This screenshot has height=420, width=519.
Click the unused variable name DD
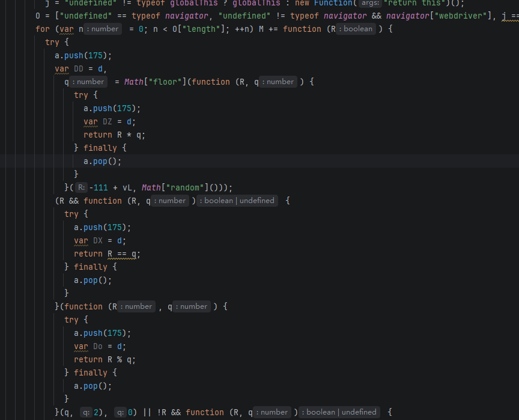point(79,69)
